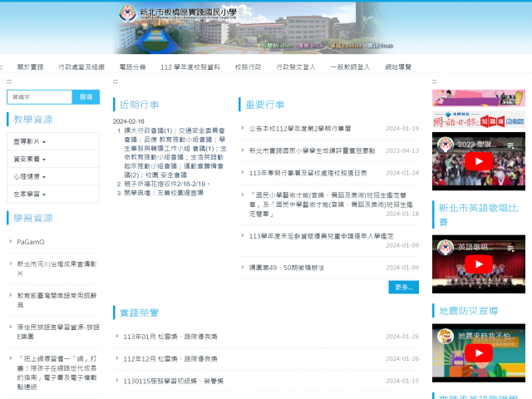Open the 關於實踐 menu
The image size is (532, 399).
pos(30,66)
